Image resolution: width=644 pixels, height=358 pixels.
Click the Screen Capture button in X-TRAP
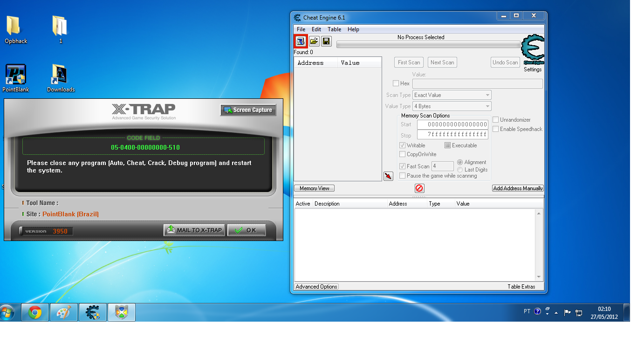coord(248,110)
